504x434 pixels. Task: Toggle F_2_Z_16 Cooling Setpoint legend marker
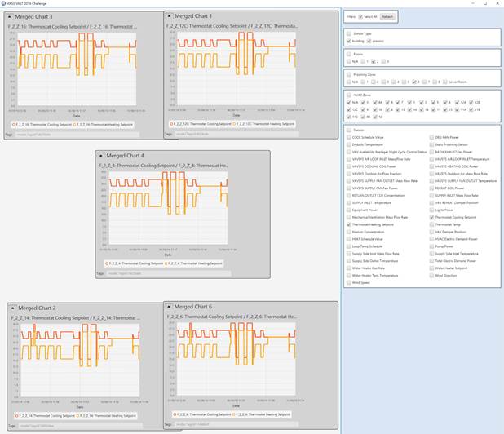[x=15, y=125]
